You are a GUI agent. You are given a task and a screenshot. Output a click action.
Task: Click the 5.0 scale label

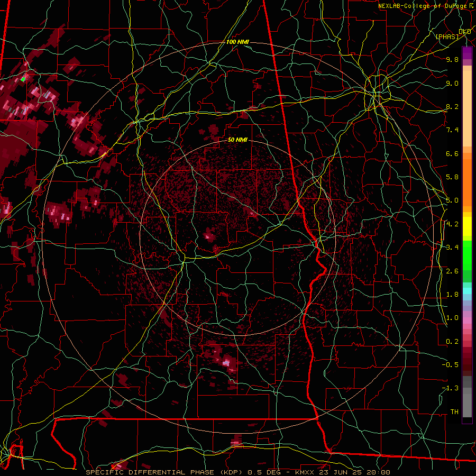pos(452,200)
